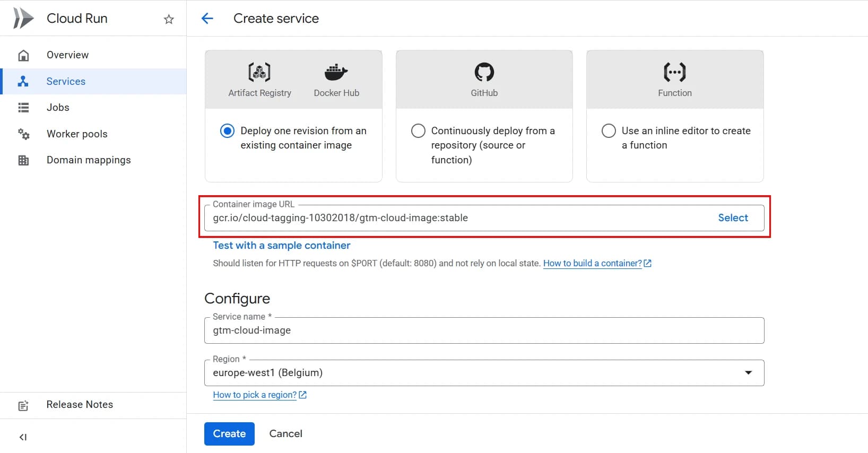Screen dimensions: 868x453
Task: Select Use an inline editor radio button
Action: (609, 130)
